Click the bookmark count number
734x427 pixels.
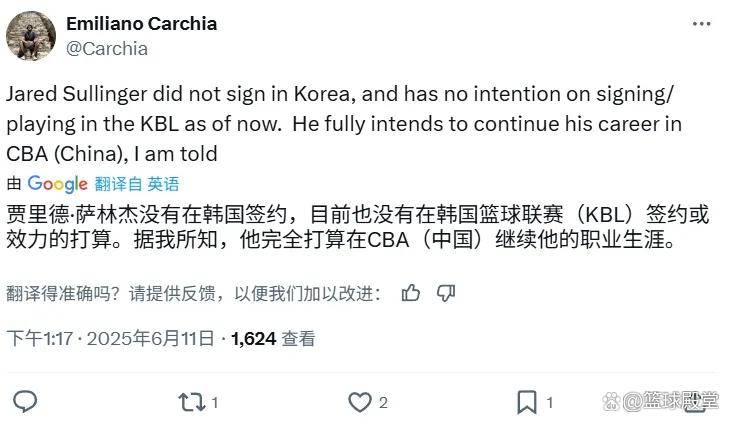click(x=550, y=402)
